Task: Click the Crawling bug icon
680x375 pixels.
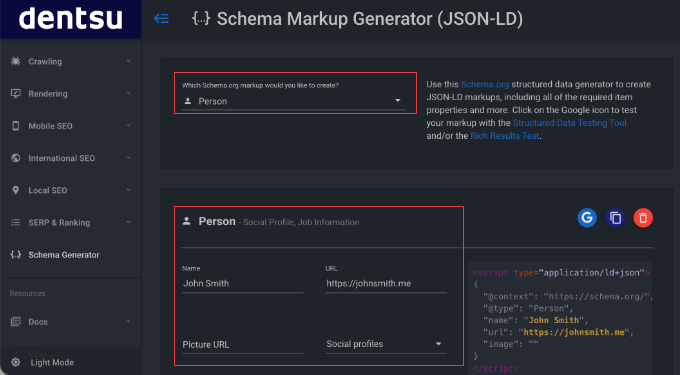Action: tap(16, 62)
